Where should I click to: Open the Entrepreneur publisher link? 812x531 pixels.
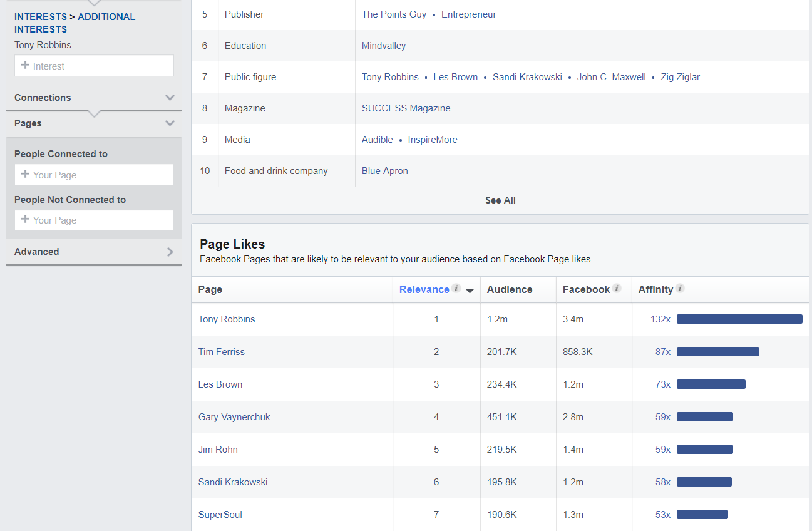[x=469, y=14]
